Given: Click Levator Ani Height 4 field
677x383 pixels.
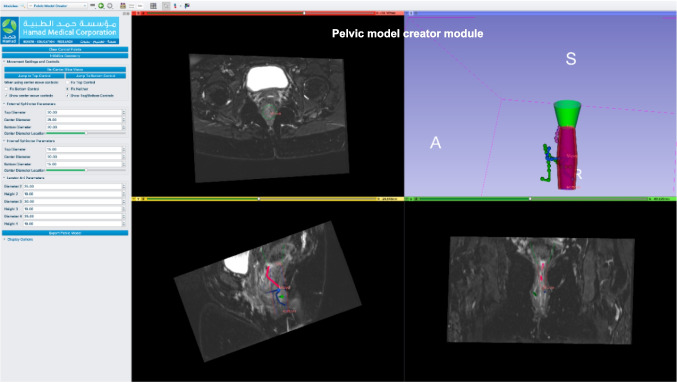Looking at the screenshot, I should tap(73, 224).
